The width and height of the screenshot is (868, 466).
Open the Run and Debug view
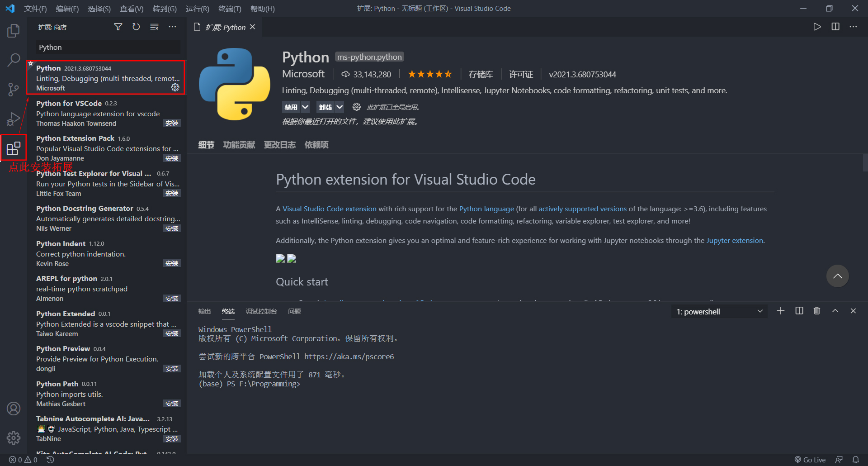pyautogui.click(x=14, y=119)
